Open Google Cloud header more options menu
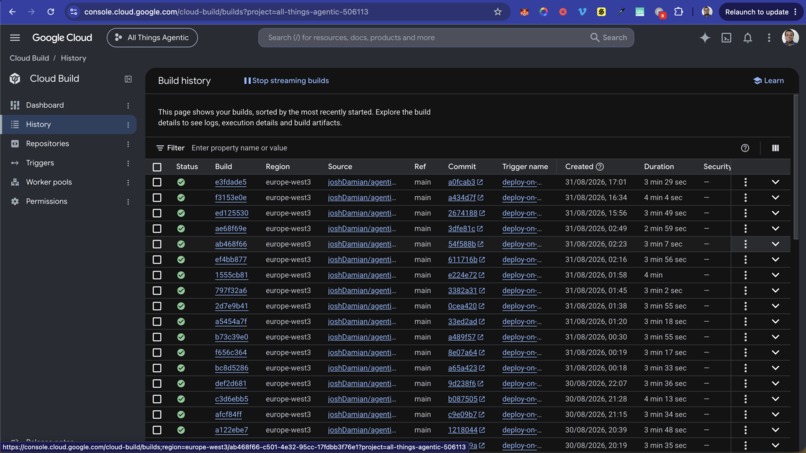 (x=769, y=38)
